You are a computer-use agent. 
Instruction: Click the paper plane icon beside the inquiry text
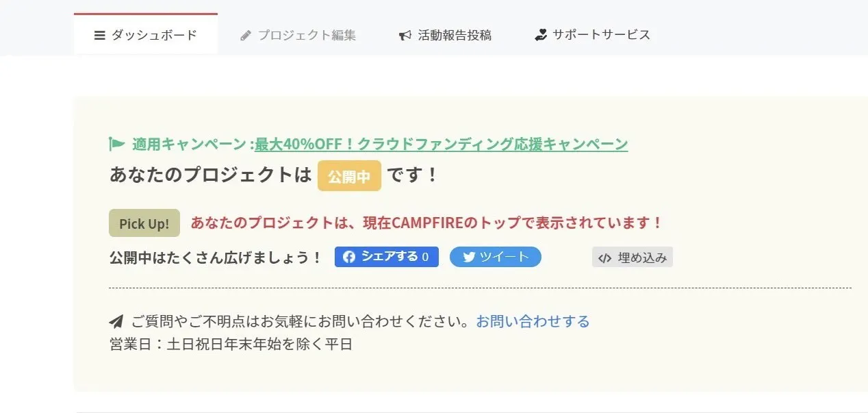tap(116, 321)
